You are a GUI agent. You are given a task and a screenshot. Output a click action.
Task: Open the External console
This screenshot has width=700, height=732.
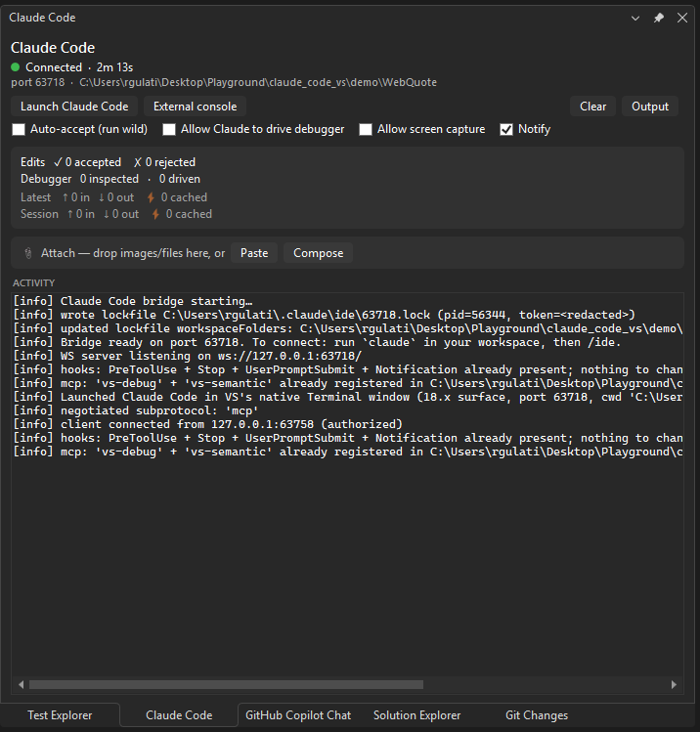195,107
